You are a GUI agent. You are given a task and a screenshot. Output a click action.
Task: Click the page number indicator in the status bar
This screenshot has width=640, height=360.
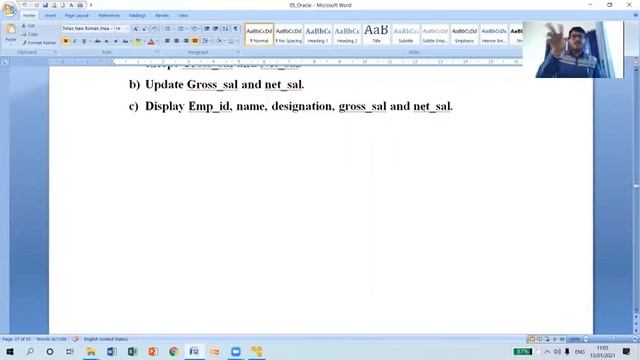pyautogui.click(x=16, y=339)
